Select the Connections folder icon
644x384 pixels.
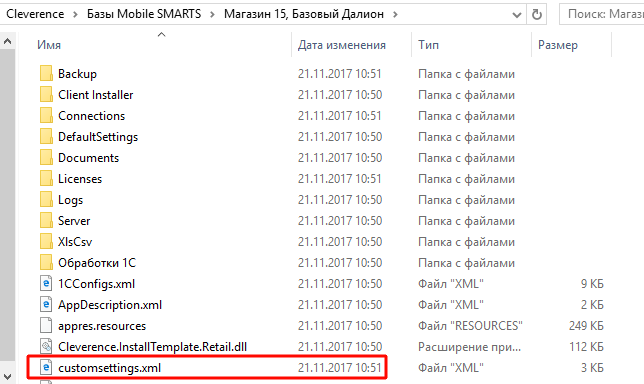pyautogui.click(x=46, y=115)
